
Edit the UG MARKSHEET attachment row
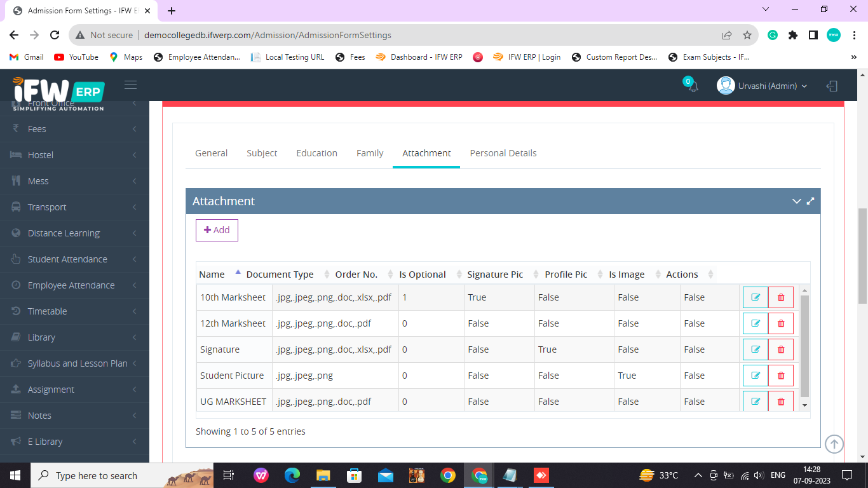click(756, 401)
